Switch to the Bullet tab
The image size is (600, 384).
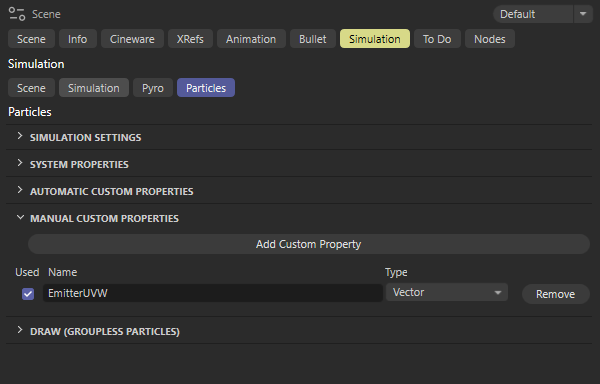click(313, 39)
